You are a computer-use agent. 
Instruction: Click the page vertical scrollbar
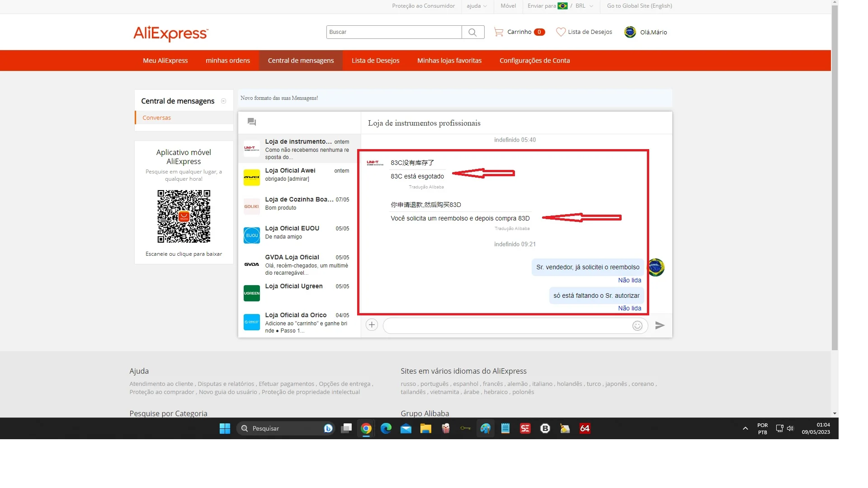[x=835, y=181]
